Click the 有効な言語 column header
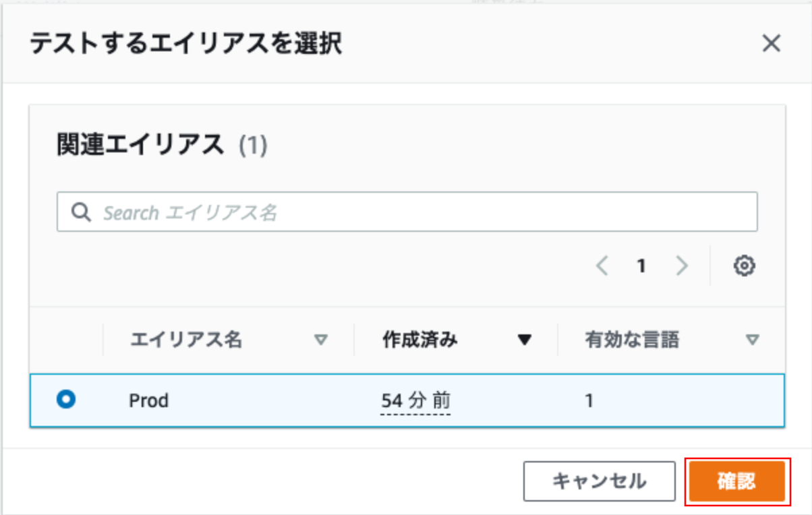This screenshot has width=812, height=515. click(x=632, y=340)
